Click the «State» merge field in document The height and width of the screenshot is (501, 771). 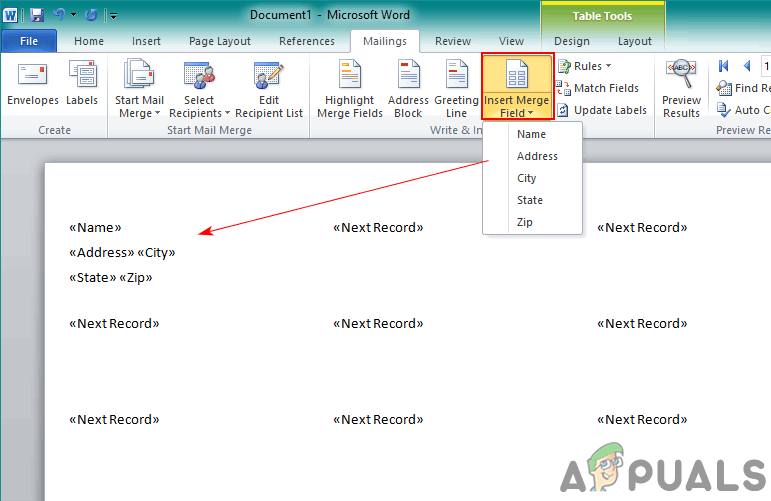click(x=92, y=278)
